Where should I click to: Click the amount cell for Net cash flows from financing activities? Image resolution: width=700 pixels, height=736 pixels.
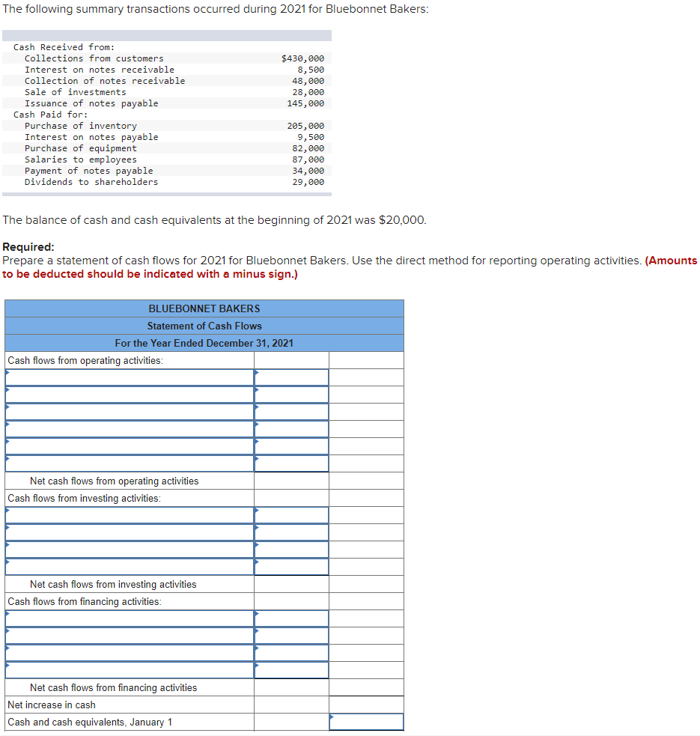click(x=290, y=687)
